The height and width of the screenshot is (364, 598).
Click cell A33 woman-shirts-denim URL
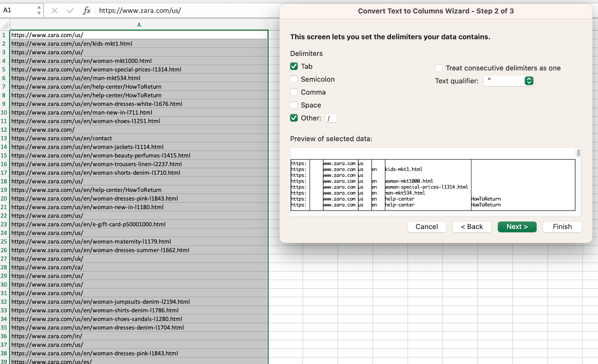click(139, 310)
